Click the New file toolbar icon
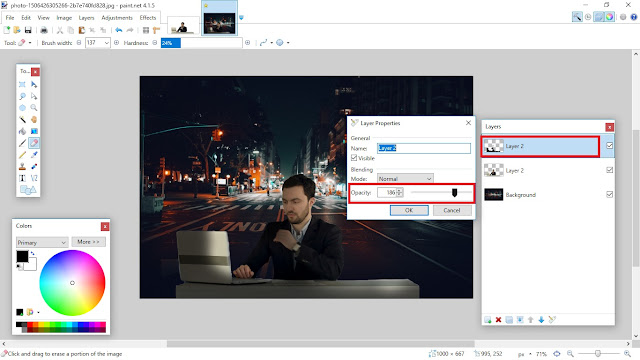Viewport: 640px width, 360px height. point(7,30)
